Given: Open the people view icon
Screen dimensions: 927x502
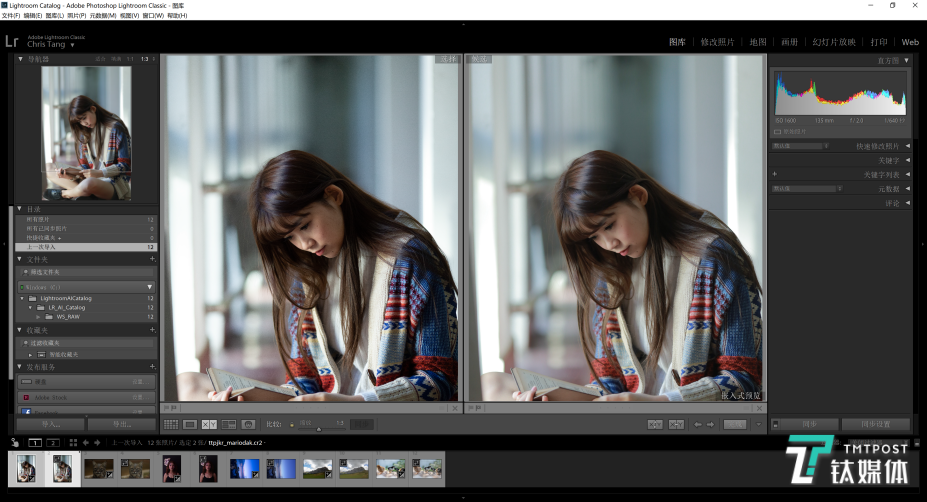Looking at the screenshot, I should (248, 425).
